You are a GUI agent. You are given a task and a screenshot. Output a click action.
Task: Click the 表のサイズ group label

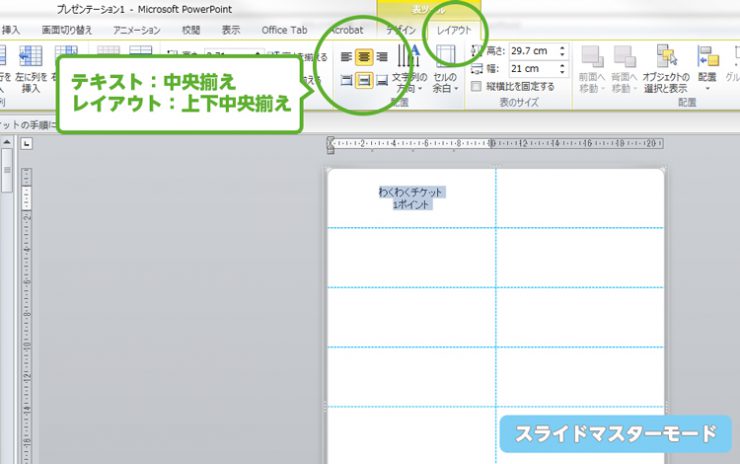click(519, 102)
